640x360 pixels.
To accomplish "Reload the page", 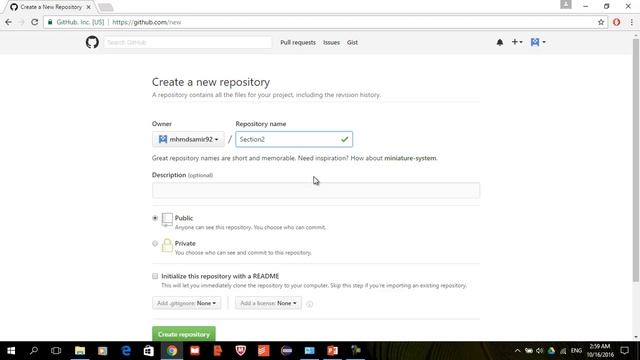I will [x=35, y=22].
